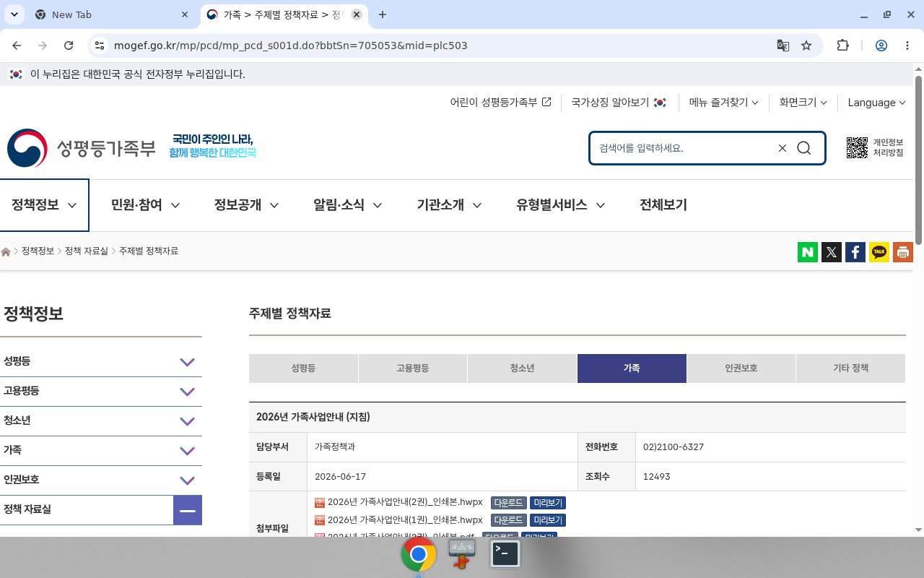924x578 pixels.
Task: Open the Language dropdown
Action: click(876, 103)
